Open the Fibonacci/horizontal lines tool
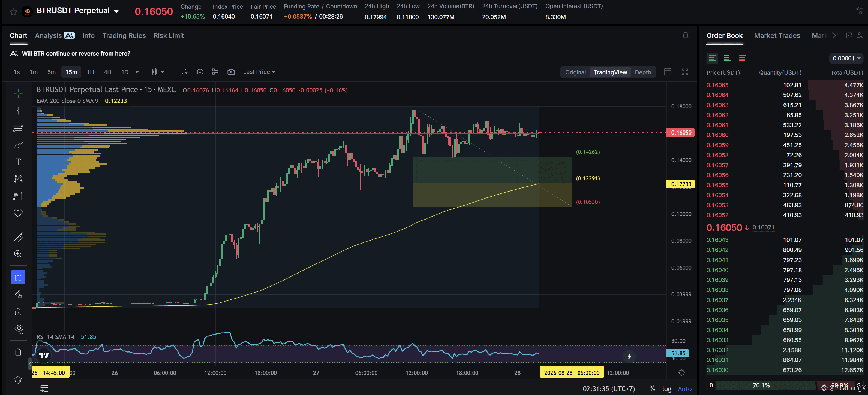The width and height of the screenshot is (868, 395). (18, 127)
